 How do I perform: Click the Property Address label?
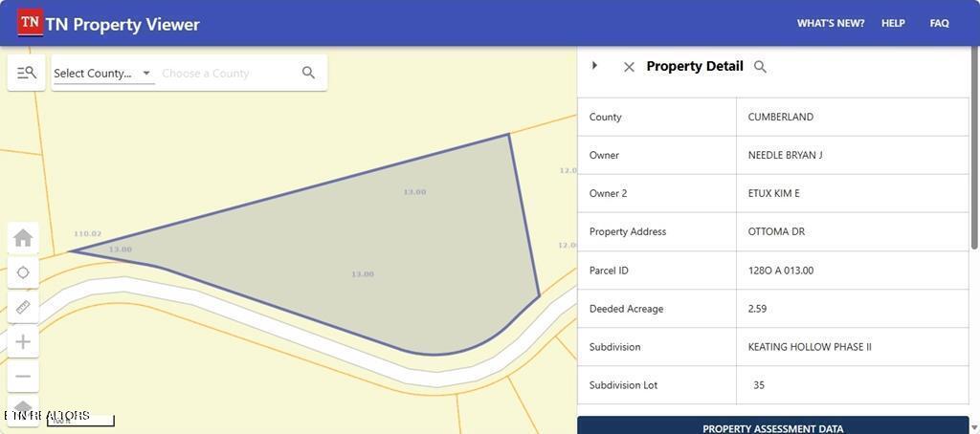[628, 231]
